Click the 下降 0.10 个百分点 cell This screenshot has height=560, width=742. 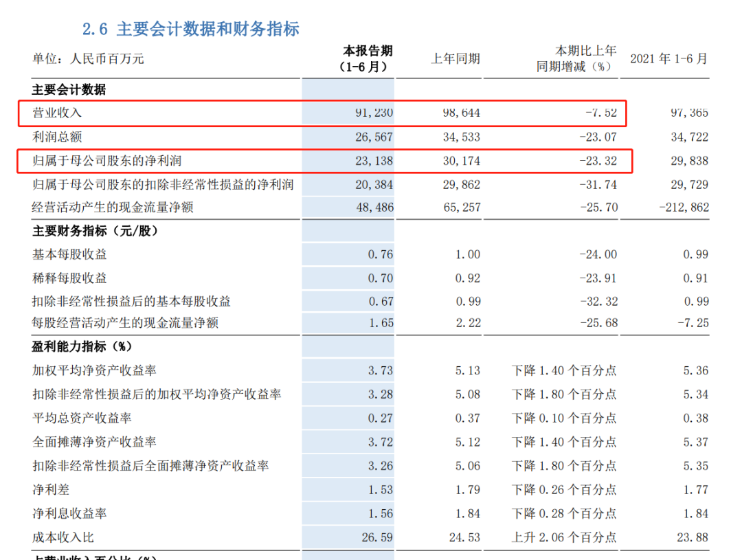564,418
